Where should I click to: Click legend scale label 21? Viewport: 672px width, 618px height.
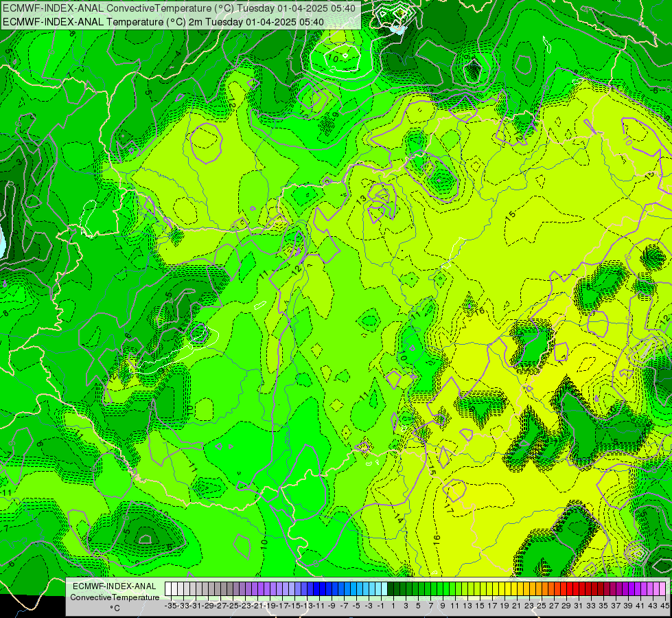pyautogui.click(x=517, y=606)
